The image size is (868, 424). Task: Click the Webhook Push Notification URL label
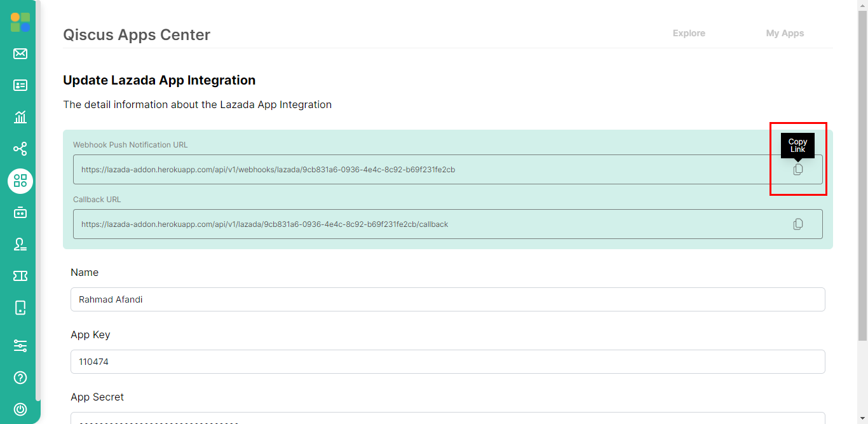tap(130, 145)
